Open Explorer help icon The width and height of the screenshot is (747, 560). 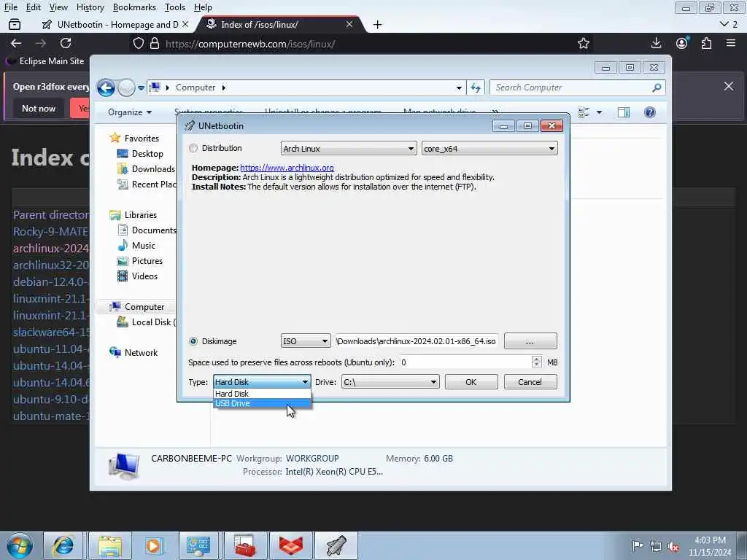[x=650, y=112]
